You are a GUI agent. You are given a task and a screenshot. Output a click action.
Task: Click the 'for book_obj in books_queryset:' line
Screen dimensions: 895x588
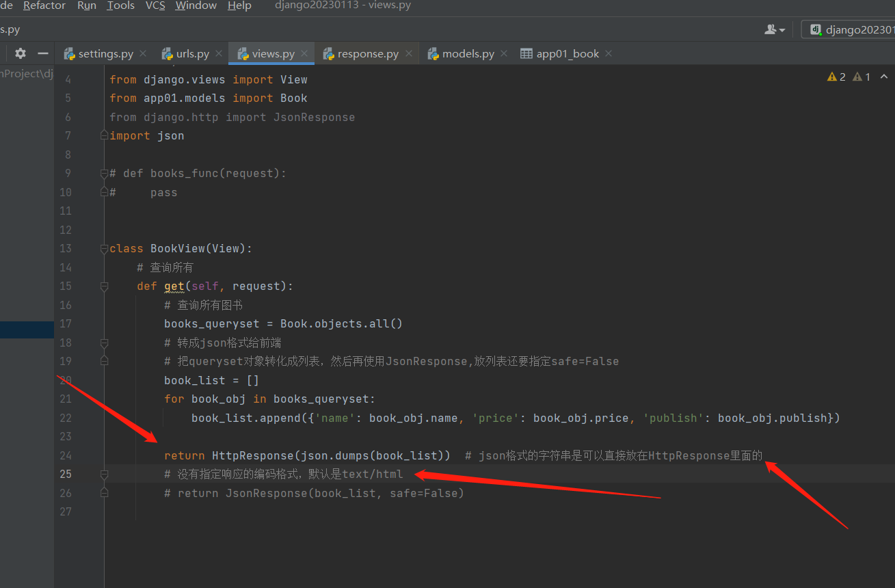[270, 399]
